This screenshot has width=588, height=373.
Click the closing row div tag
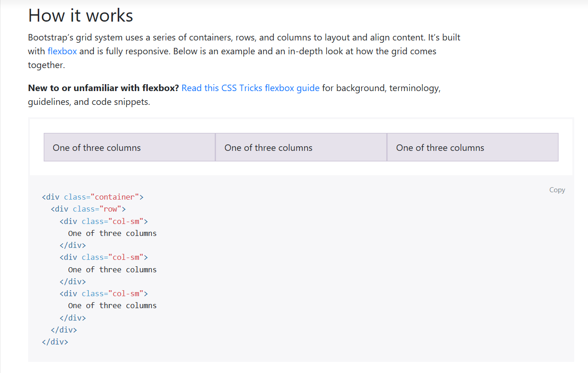(64, 330)
